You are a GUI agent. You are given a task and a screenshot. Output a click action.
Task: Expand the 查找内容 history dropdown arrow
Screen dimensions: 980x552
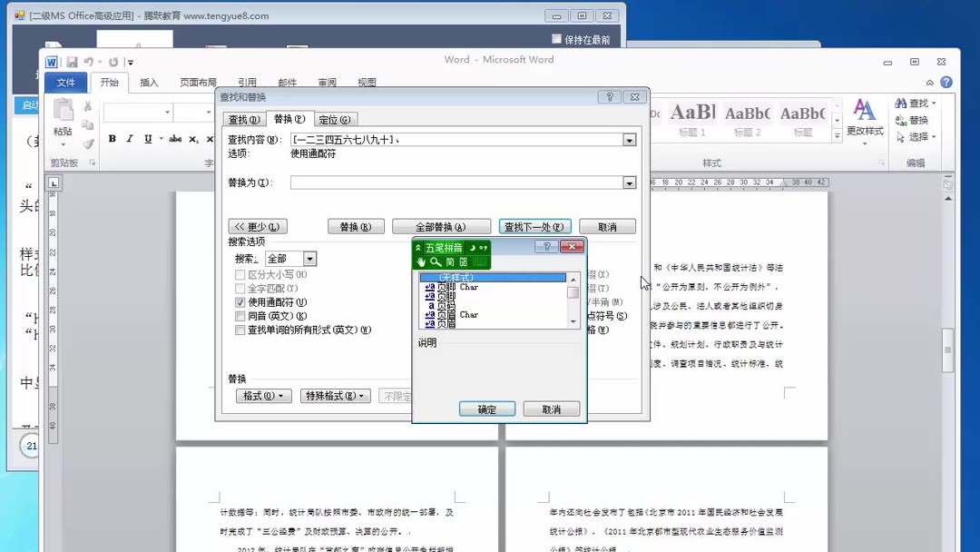click(630, 141)
